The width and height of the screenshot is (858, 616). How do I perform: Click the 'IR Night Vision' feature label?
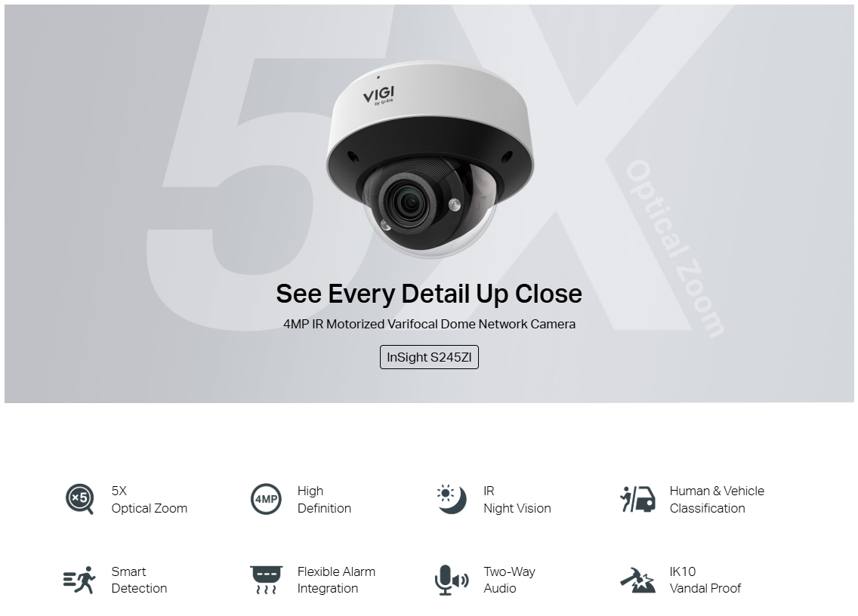pyautogui.click(x=517, y=500)
